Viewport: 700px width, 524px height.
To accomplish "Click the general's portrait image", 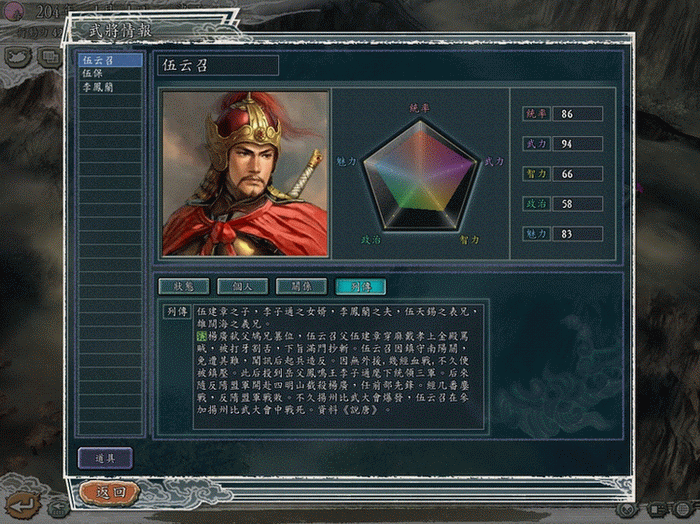I will point(245,174).
